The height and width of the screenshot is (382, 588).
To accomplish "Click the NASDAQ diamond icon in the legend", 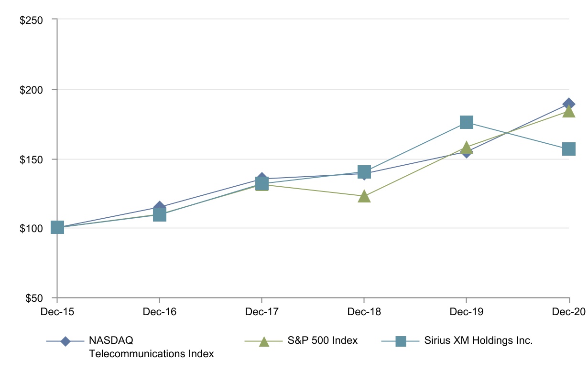I will [x=66, y=341].
